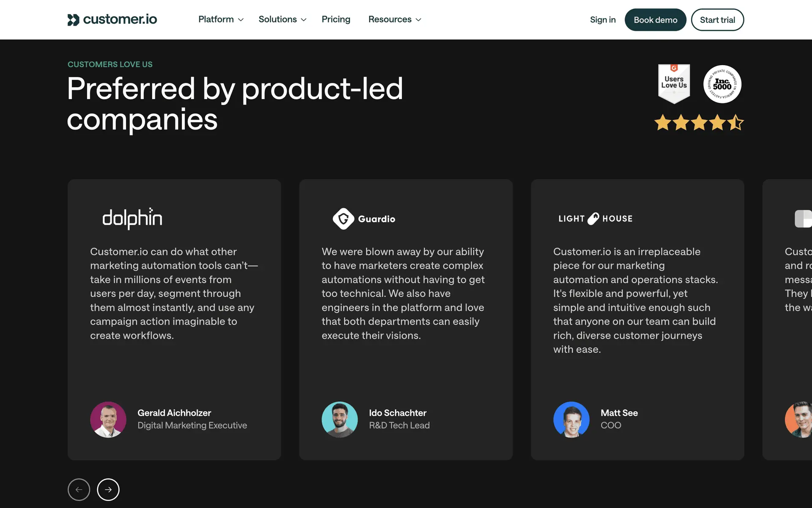This screenshot has width=812, height=508.
Task: Expand the Platform dropdown menu
Action: [x=221, y=19]
